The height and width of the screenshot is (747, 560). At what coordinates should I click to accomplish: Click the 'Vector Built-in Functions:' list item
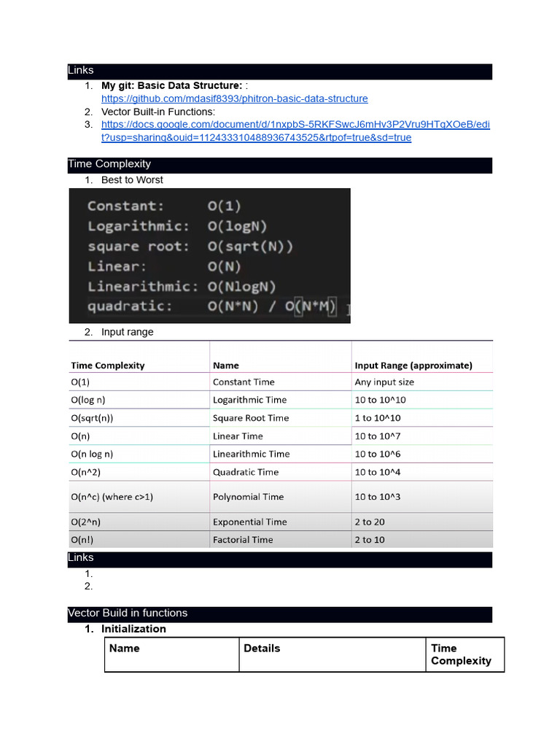tap(158, 112)
